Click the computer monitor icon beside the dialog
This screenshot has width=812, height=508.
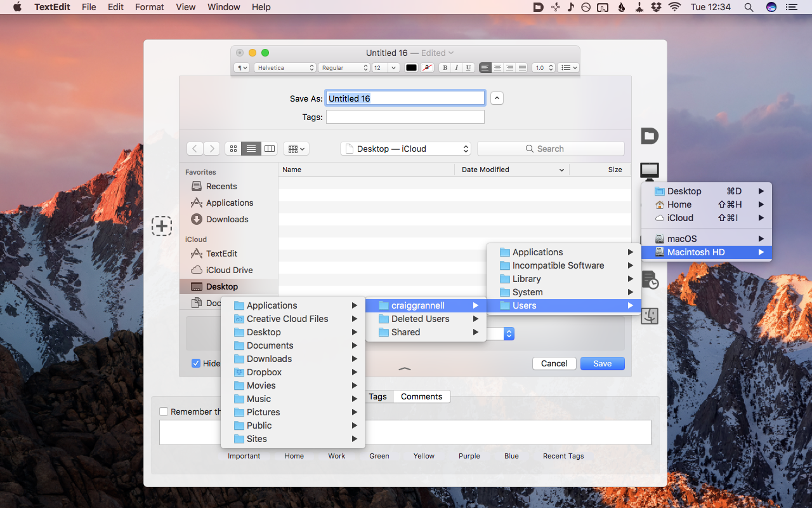point(650,171)
